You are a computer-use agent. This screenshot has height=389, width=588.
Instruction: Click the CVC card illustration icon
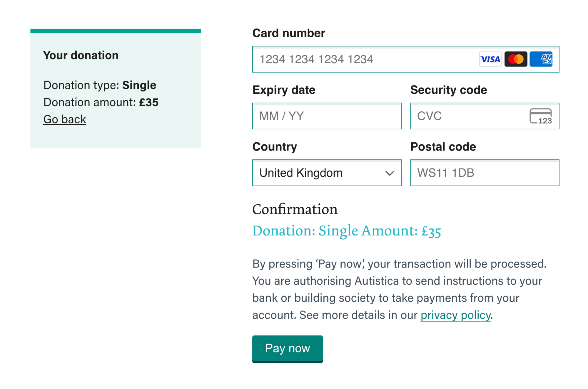(x=541, y=116)
